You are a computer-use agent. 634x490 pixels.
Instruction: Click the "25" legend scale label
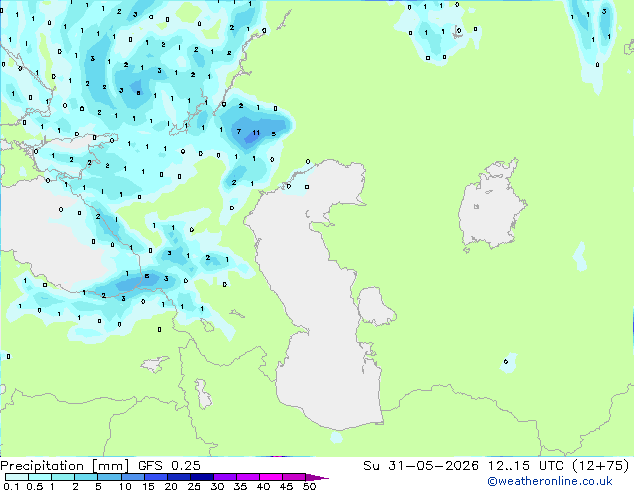coord(194,486)
